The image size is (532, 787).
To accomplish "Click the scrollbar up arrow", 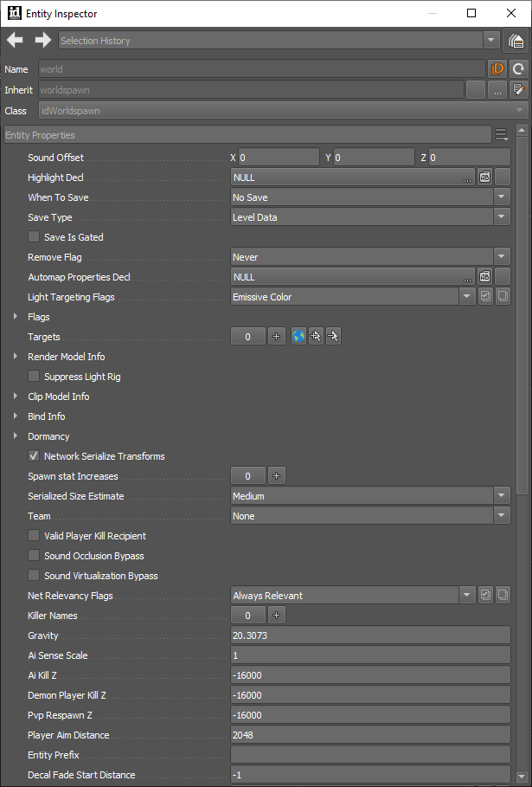I will 522,130.
